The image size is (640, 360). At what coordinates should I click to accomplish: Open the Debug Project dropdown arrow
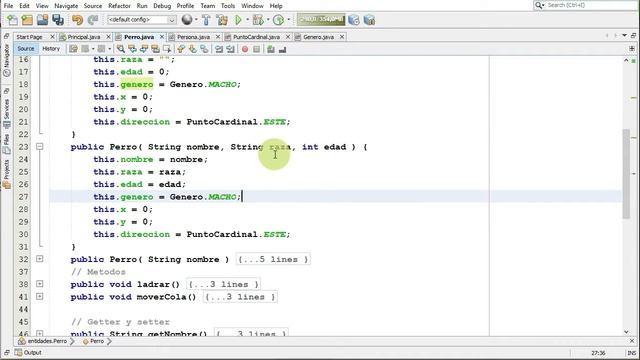click(x=268, y=20)
